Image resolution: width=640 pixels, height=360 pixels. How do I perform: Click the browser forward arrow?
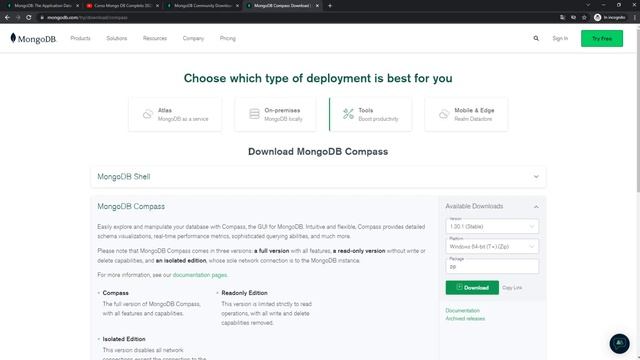pyautogui.click(x=18, y=18)
